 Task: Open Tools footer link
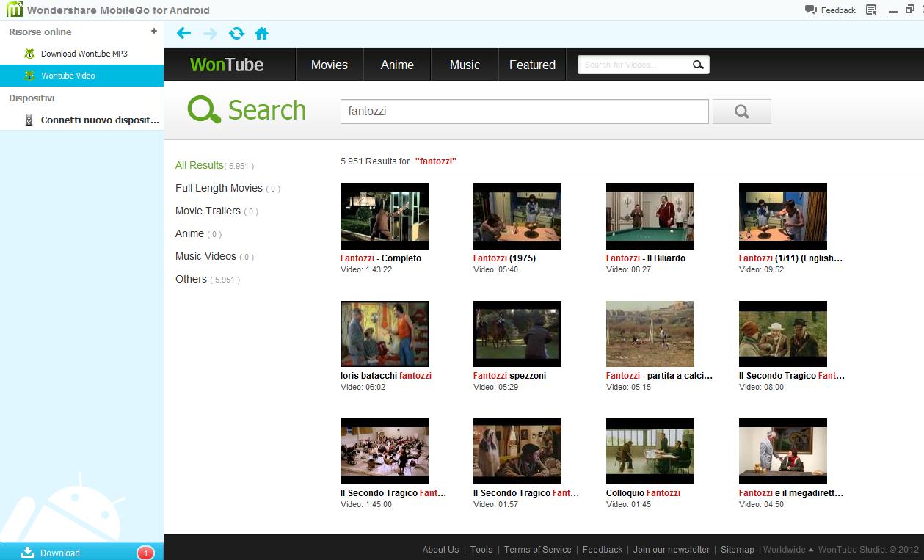tap(481, 549)
